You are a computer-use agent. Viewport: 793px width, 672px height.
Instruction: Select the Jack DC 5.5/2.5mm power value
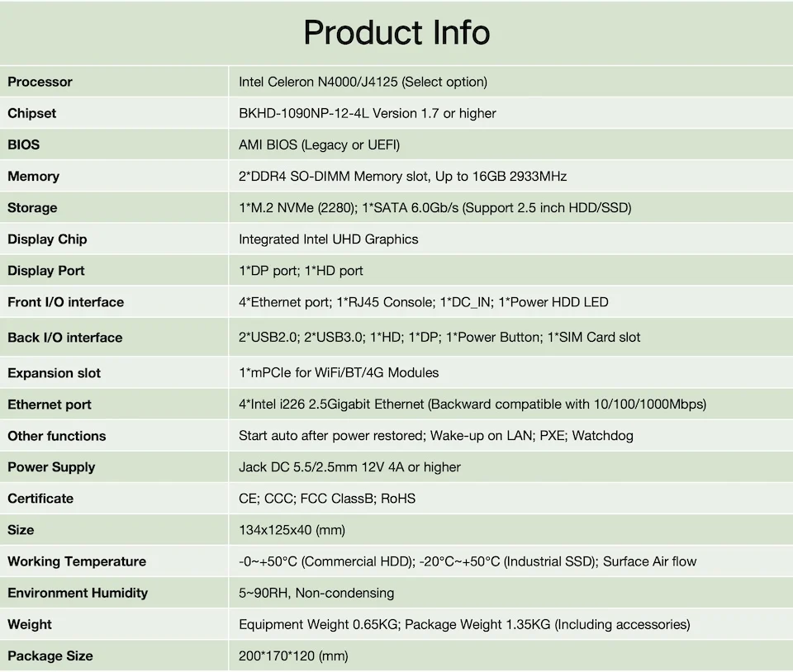pos(349,467)
